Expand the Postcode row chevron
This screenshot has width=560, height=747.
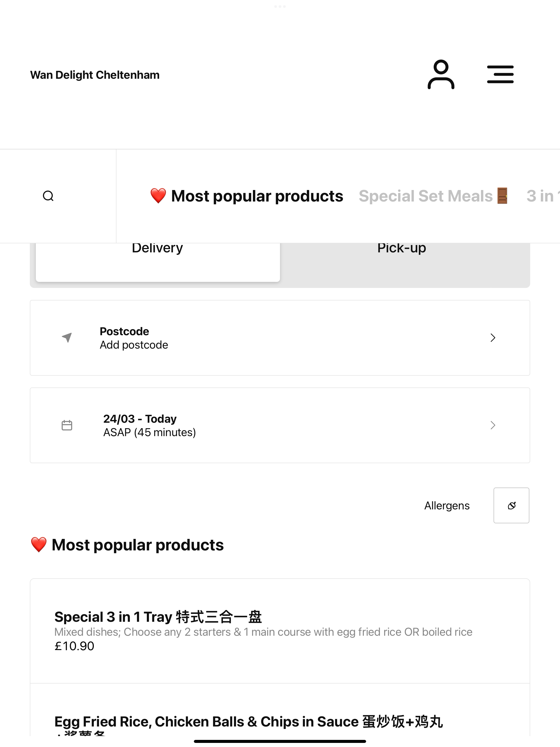coord(493,338)
